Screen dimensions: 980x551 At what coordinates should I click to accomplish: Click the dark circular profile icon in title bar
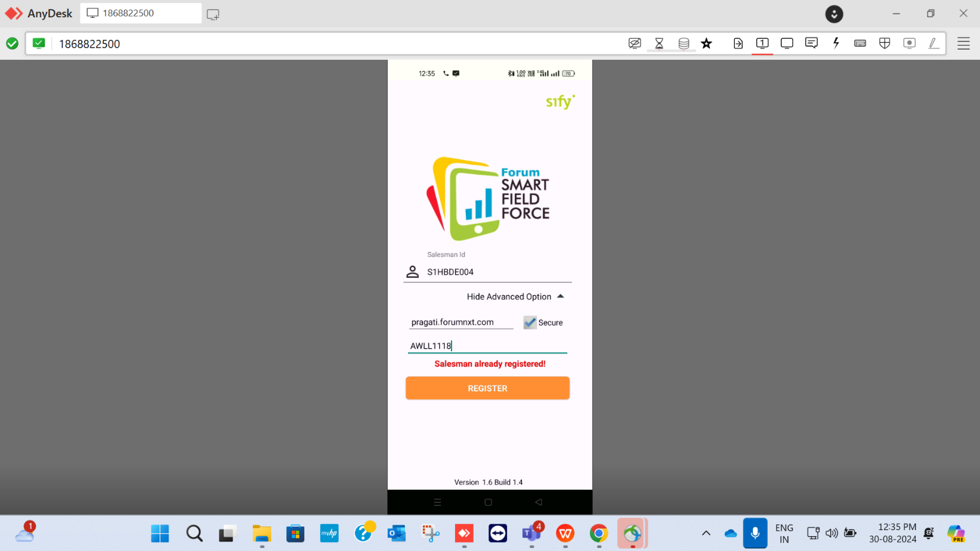tap(834, 14)
